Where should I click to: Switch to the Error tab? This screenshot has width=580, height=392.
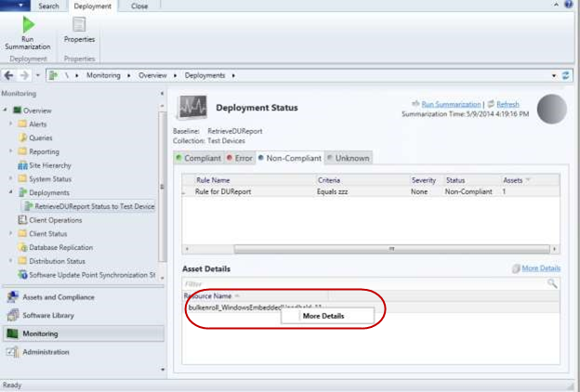coord(240,158)
